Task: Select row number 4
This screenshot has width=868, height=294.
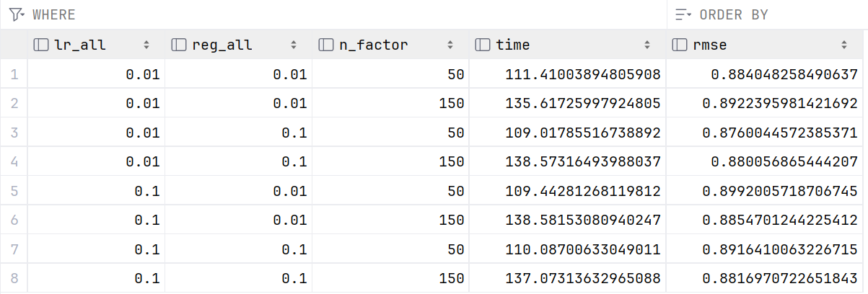Action: tap(14, 161)
